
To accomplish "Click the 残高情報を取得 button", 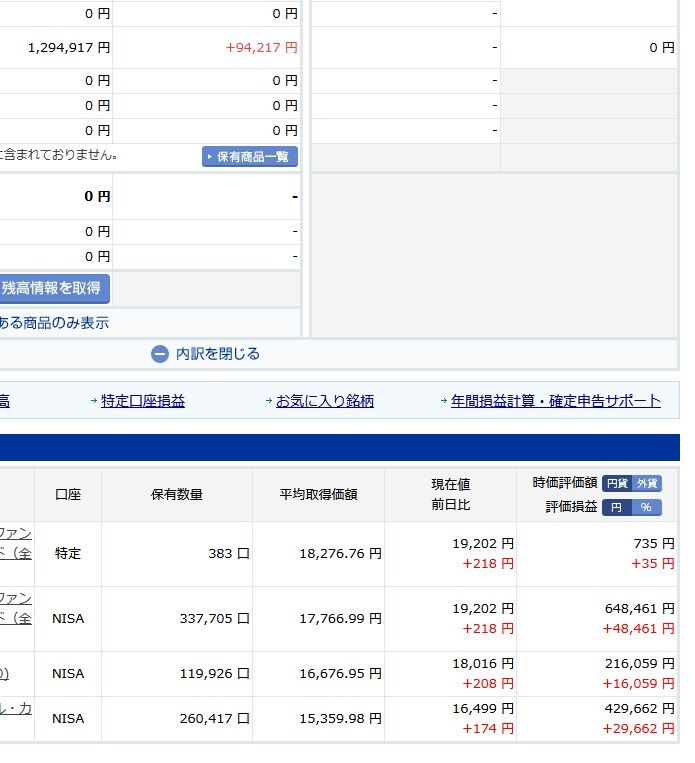I will (55, 289).
